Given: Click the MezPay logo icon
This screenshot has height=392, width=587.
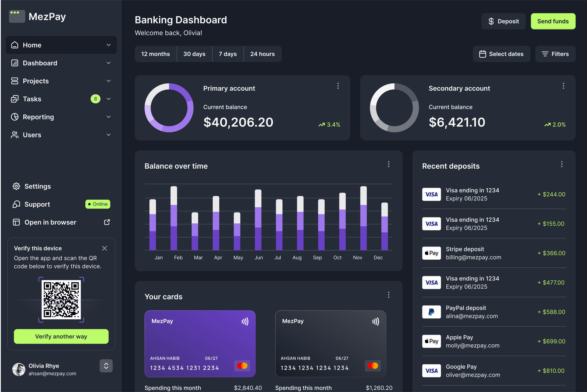Looking at the screenshot, I should [17, 16].
